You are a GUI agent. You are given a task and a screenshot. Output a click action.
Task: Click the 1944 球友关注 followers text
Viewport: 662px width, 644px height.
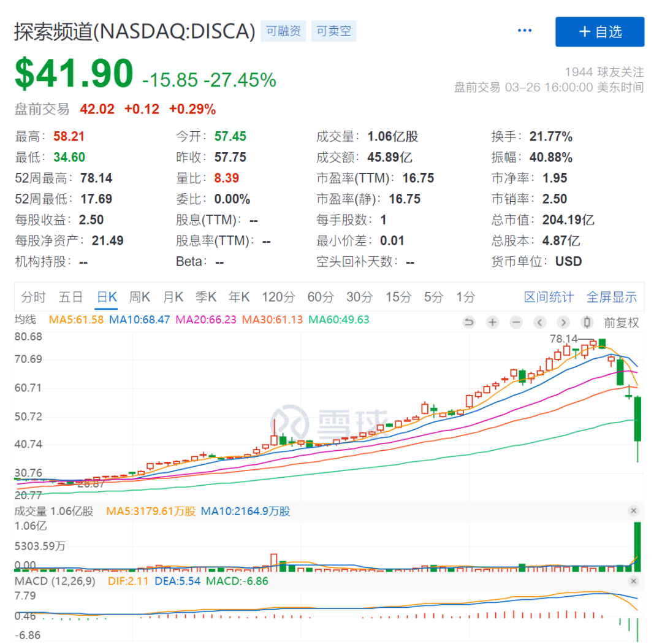604,72
